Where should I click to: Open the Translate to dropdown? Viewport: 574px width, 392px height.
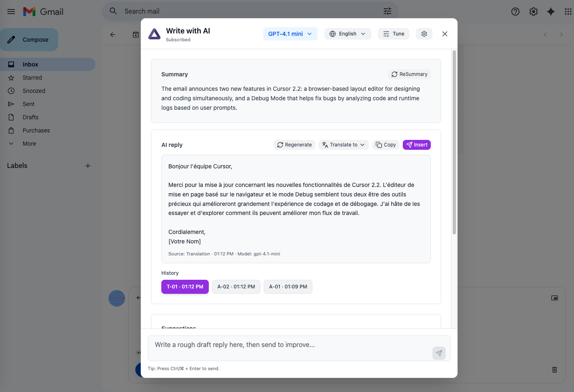343,144
